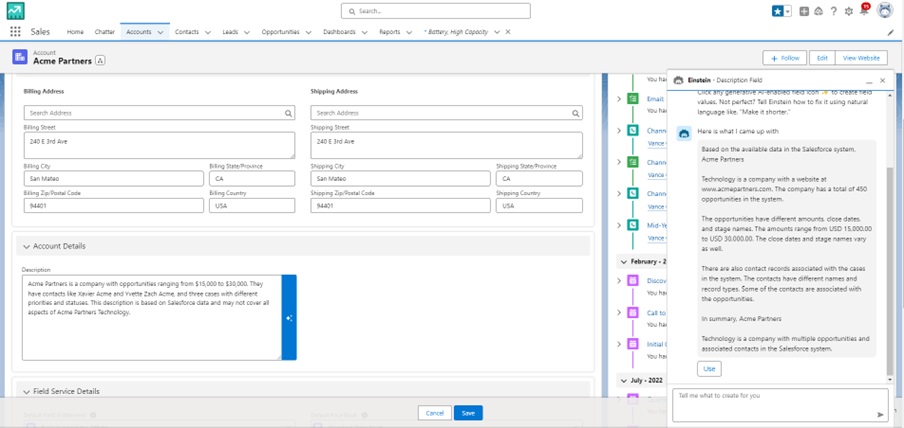The height and width of the screenshot is (428, 904).
Task: Open the App Launcher grid
Action: point(16,32)
